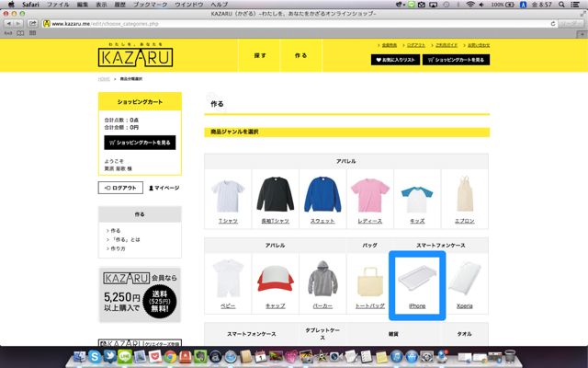Viewport: 588px width, 368px height.
Task: Click Safari's forward arrow button
Action: tap(17, 24)
